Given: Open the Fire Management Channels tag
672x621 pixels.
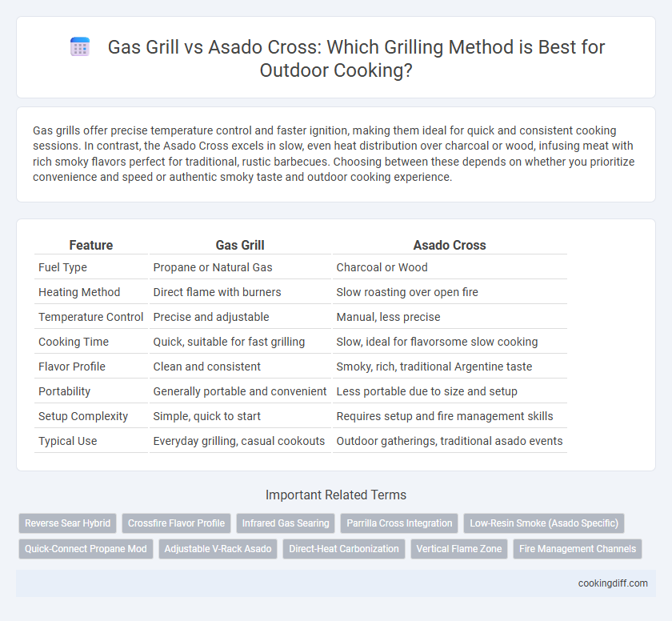Looking at the screenshot, I should click(x=578, y=549).
